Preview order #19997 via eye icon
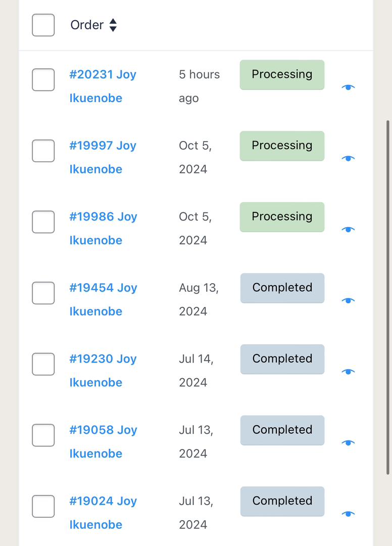This screenshot has height=546, width=392. (348, 158)
